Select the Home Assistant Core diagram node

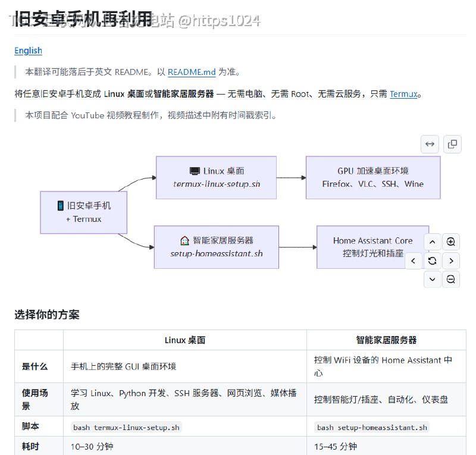[x=373, y=247]
